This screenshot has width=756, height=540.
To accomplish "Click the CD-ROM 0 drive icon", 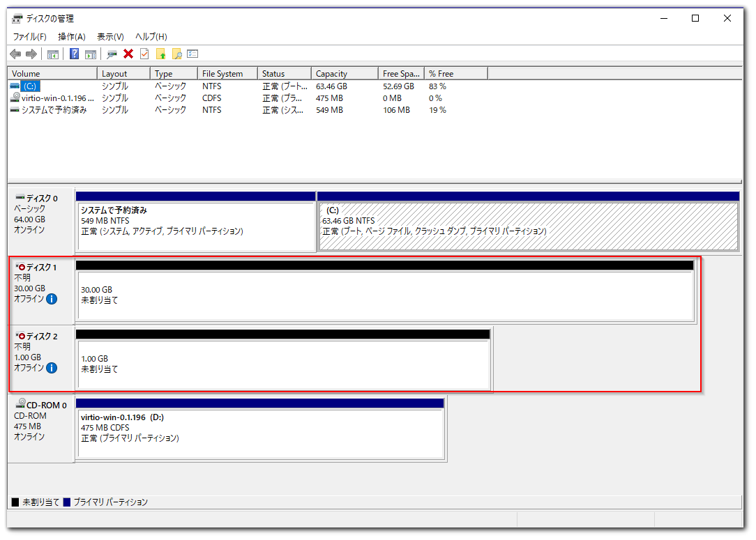I will (21, 403).
